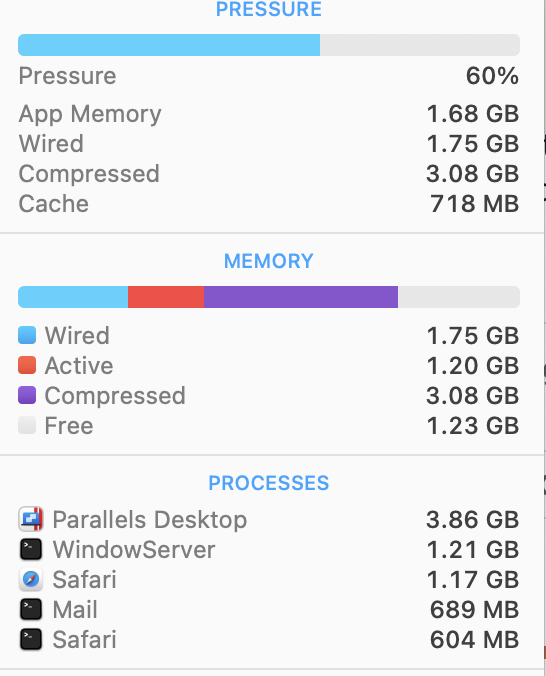Click the Parallels Desktop process name
Screen dimensions: 546x676
tap(150, 520)
